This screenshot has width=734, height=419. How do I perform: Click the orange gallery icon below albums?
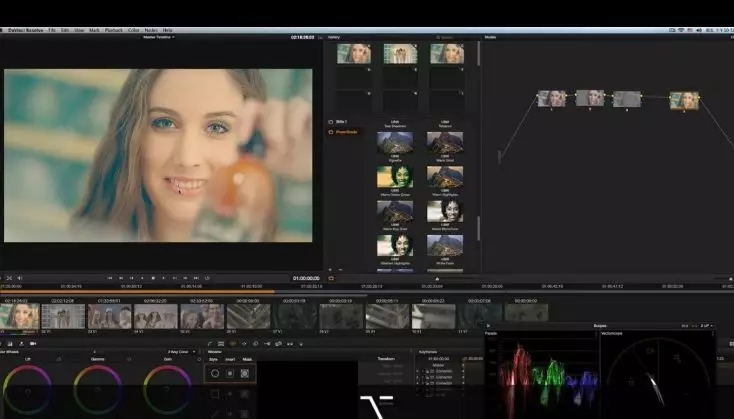[331, 278]
